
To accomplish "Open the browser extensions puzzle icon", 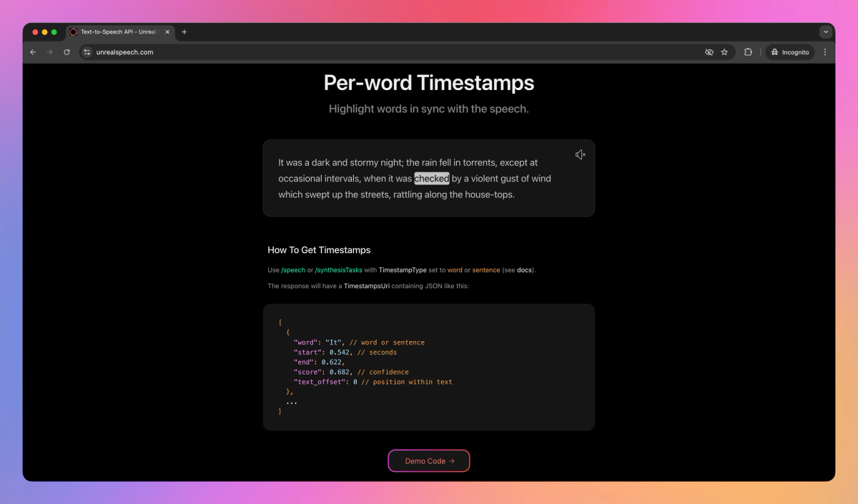I will [748, 52].
